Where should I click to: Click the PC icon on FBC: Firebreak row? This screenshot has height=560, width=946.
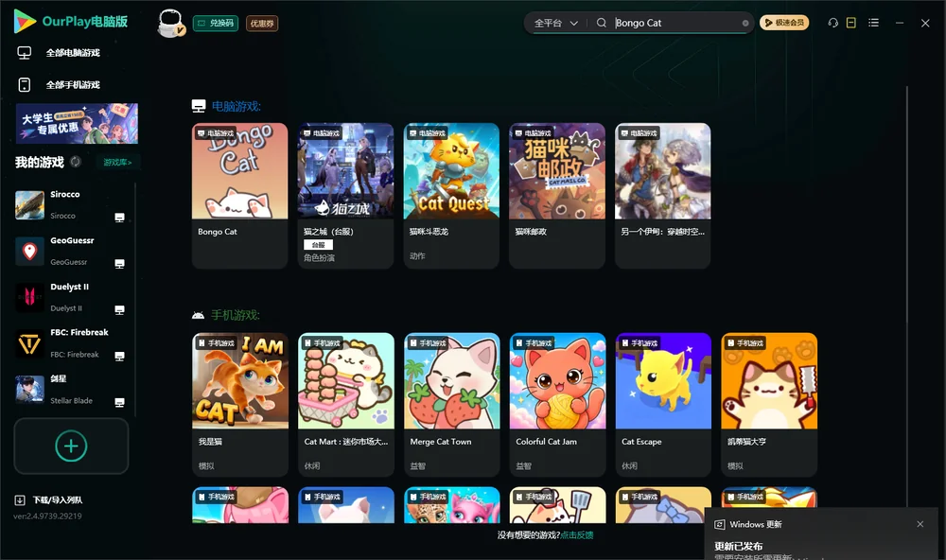[119, 356]
